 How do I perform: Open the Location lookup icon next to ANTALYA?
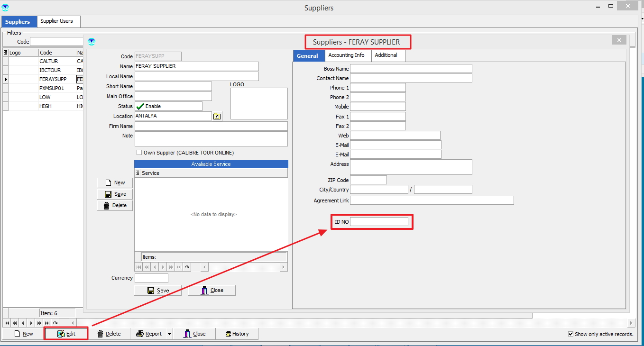[x=217, y=117]
